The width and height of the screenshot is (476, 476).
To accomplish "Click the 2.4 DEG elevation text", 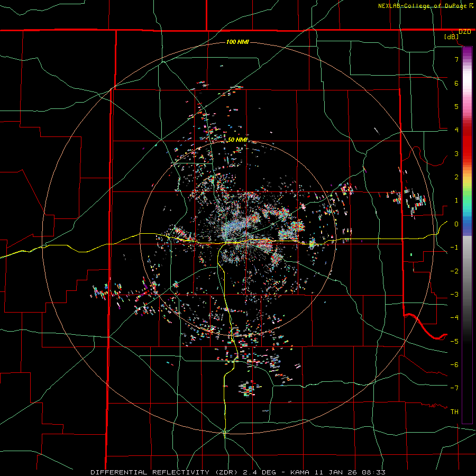I will coord(259,472).
